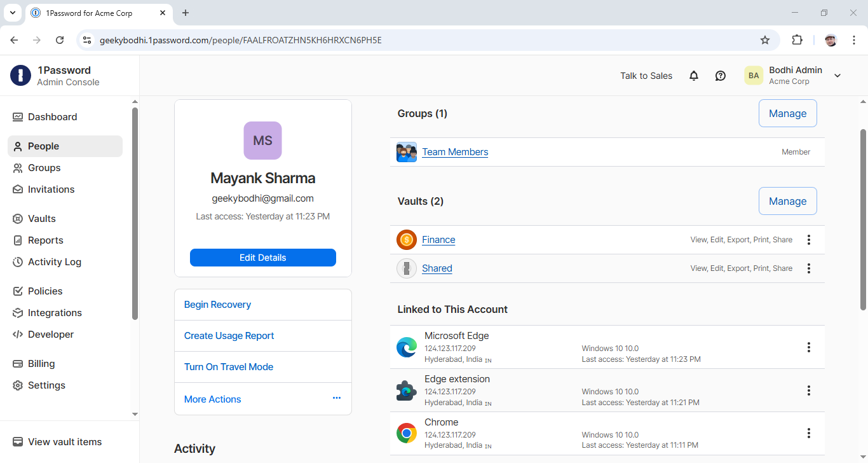
Task: Open Groups in sidebar
Action: [65, 168]
